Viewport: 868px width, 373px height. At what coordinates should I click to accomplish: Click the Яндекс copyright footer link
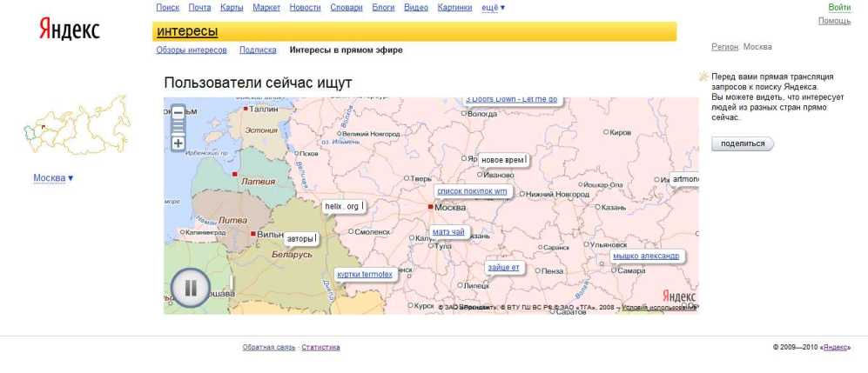click(836, 348)
